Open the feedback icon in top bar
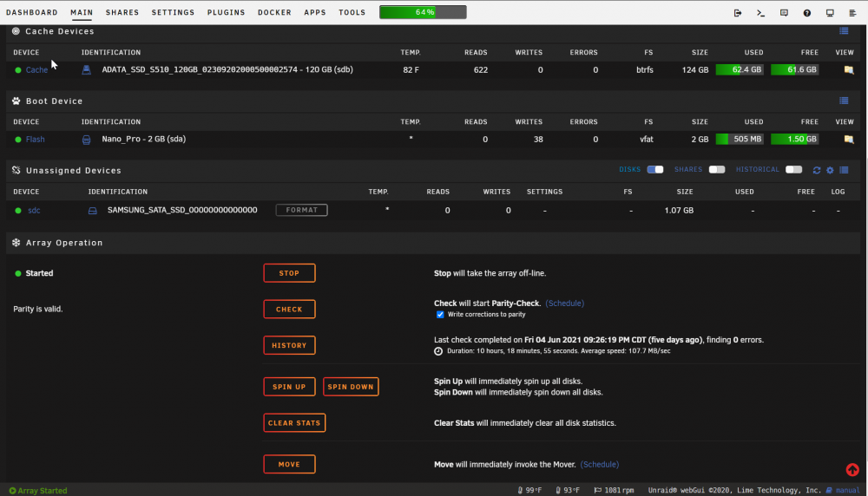The width and height of the screenshot is (868, 496). pyautogui.click(x=784, y=13)
